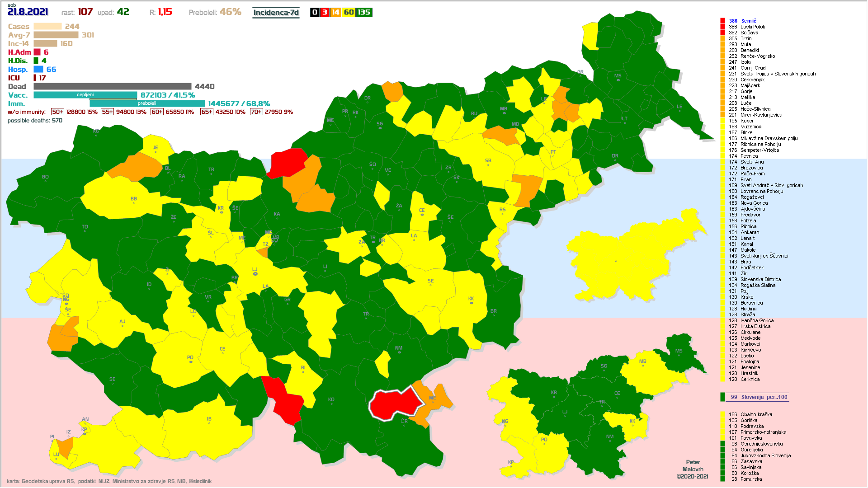The height and width of the screenshot is (488, 868).
Task: Click the blue Hosp. 66 bar
Action: pyautogui.click(x=38, y=69)
